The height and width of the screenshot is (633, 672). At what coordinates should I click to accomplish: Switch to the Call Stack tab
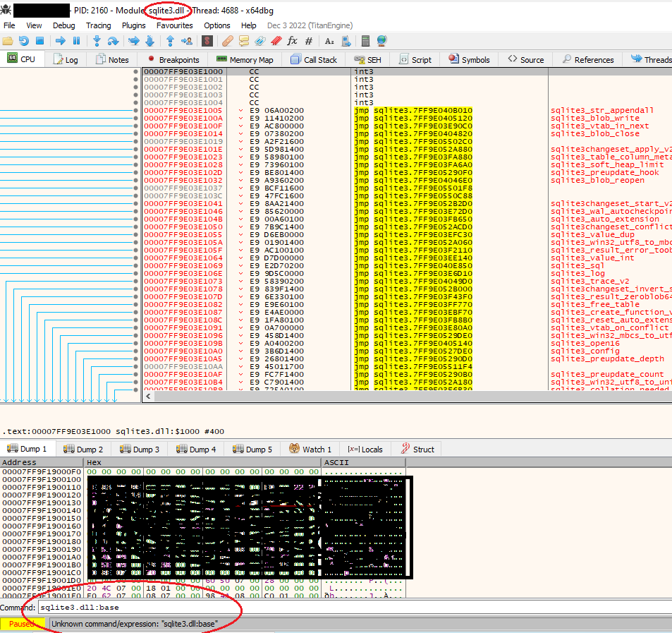(x=314, y=59)
